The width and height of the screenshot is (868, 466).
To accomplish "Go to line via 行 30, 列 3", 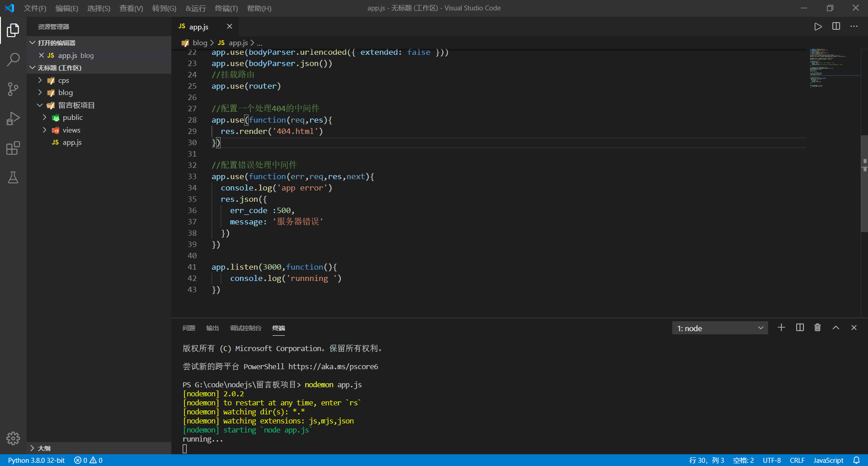I will (706, 460).
